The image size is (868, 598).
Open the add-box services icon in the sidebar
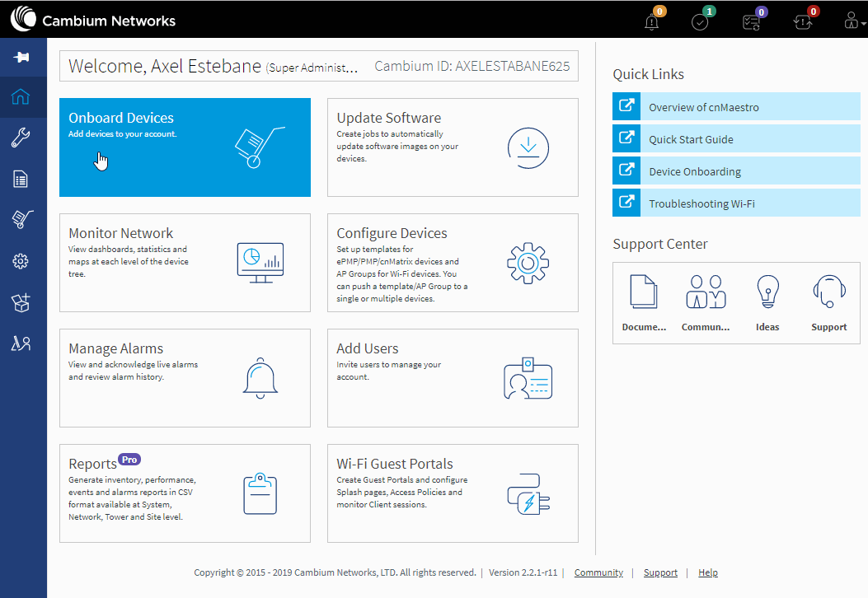(21, 302)
